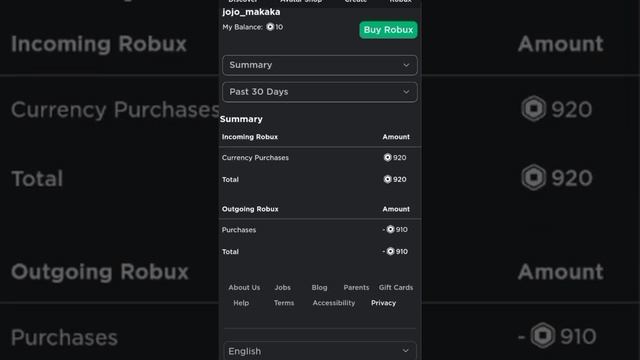This screenshot has height=360, width=640.
Task: Expand the Past 30 Days dropdown
Action: click(x=320, y=92)
